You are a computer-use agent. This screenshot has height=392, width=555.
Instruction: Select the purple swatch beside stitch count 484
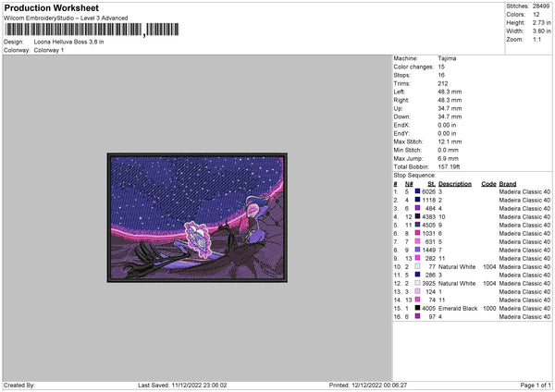(x=417, y=208)
